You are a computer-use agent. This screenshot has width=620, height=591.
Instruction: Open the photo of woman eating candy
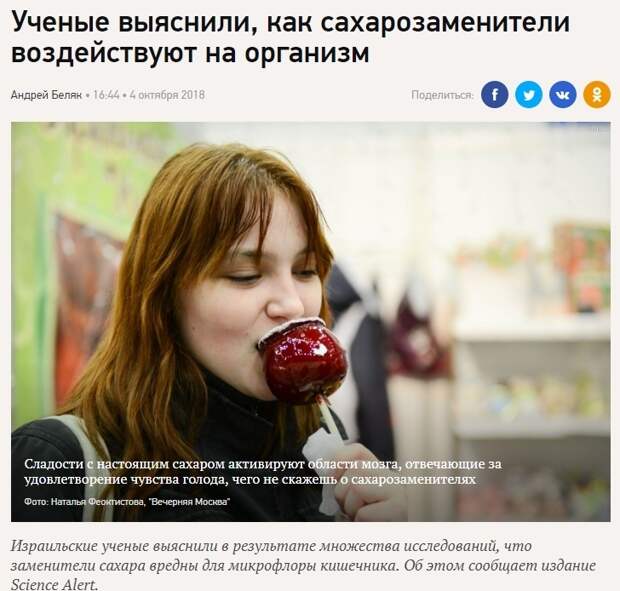[x=310, y=322]
